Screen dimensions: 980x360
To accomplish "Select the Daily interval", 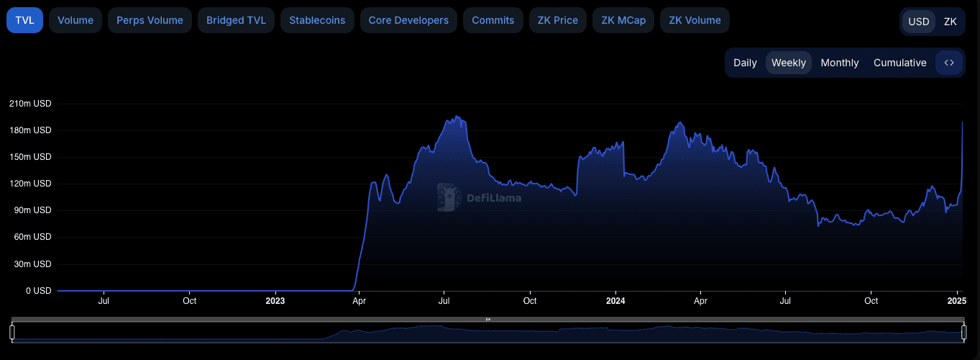I will 745,63.
